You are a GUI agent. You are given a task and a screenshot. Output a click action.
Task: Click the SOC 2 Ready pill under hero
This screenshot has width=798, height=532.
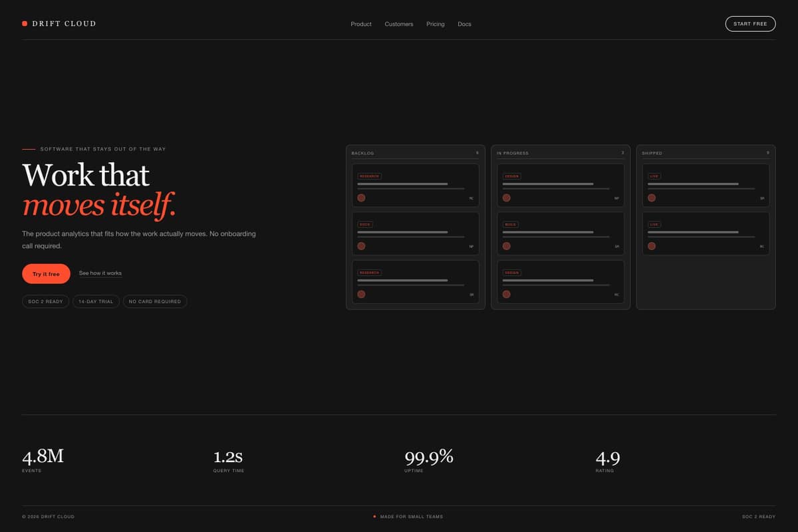[x=45, y=301]
